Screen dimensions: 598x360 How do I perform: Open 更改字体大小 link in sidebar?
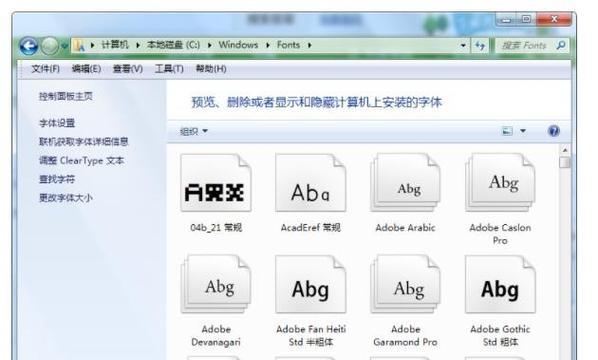tap(66, 198)
